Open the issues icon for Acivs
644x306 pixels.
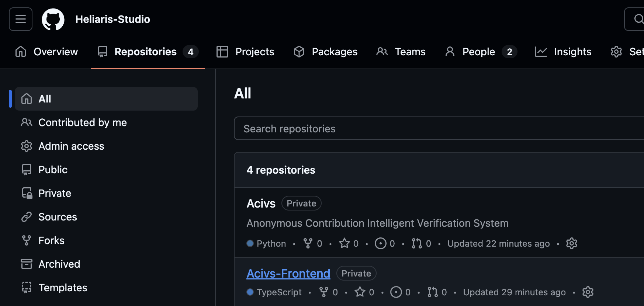[380, 243]
